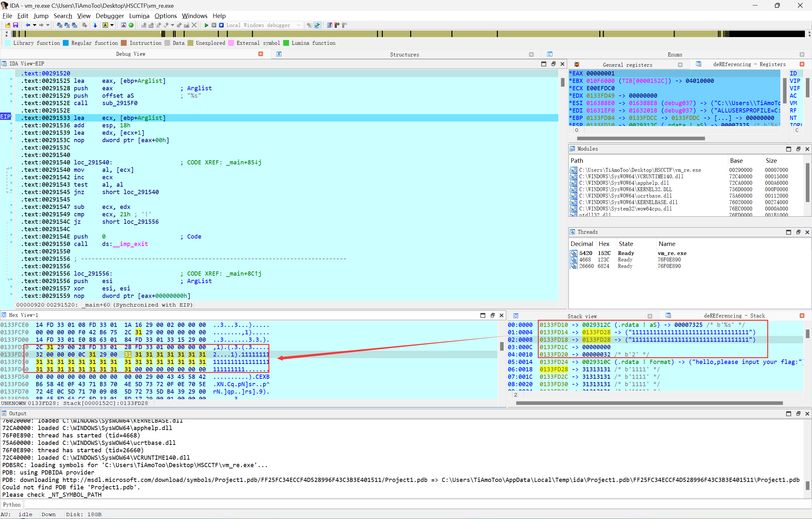
Task: Click the gray X breakpoint delete icon
Action: tap(194, 25)
